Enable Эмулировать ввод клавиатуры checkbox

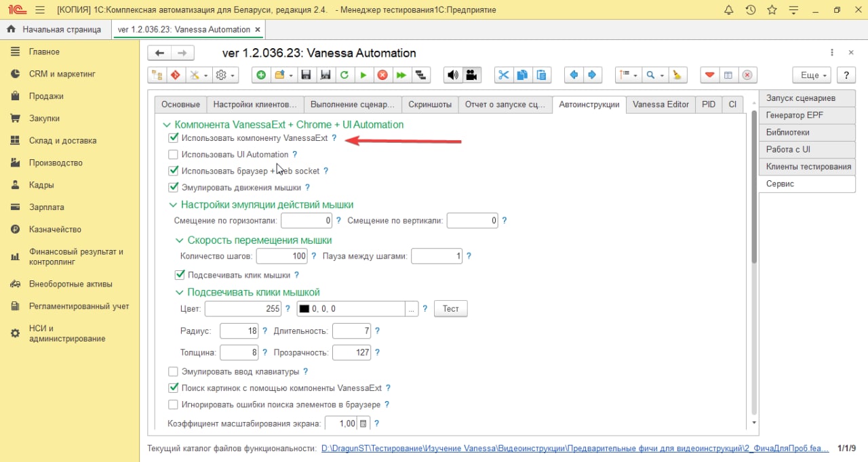[174, 371]
